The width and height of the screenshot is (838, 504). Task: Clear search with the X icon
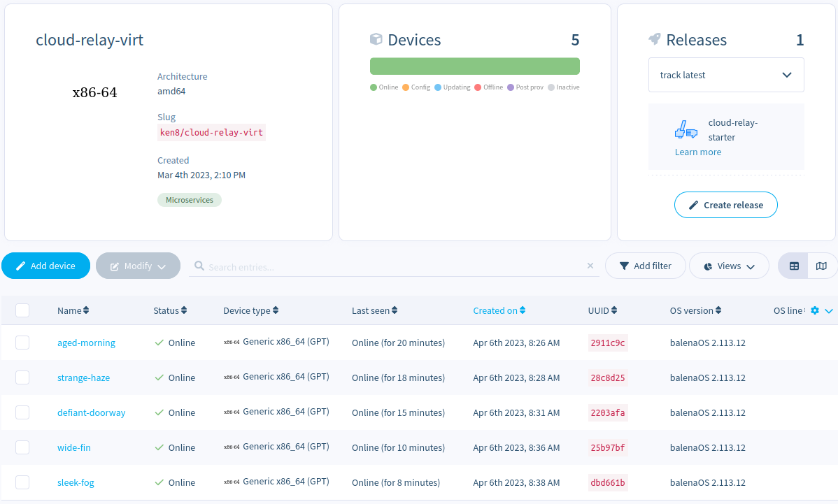[590, 266]
